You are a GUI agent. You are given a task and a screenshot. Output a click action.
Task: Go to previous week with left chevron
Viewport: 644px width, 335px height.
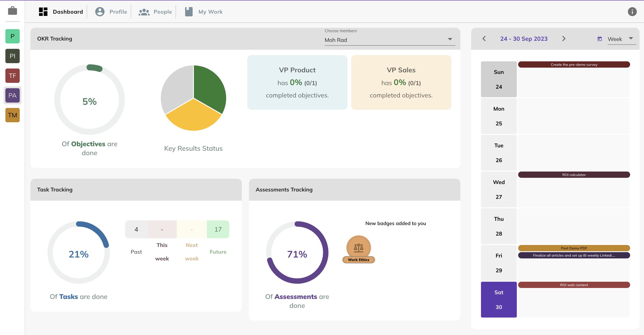tap(484, 39)
